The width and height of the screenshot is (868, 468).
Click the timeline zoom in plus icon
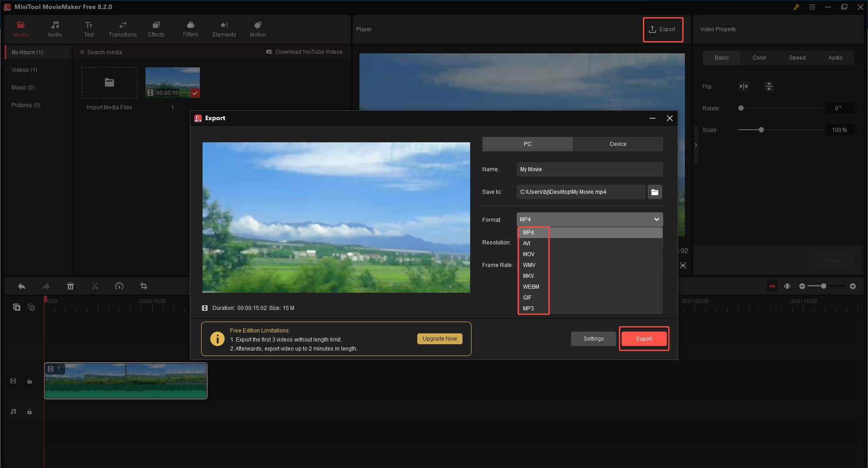[x=853, y=286]
